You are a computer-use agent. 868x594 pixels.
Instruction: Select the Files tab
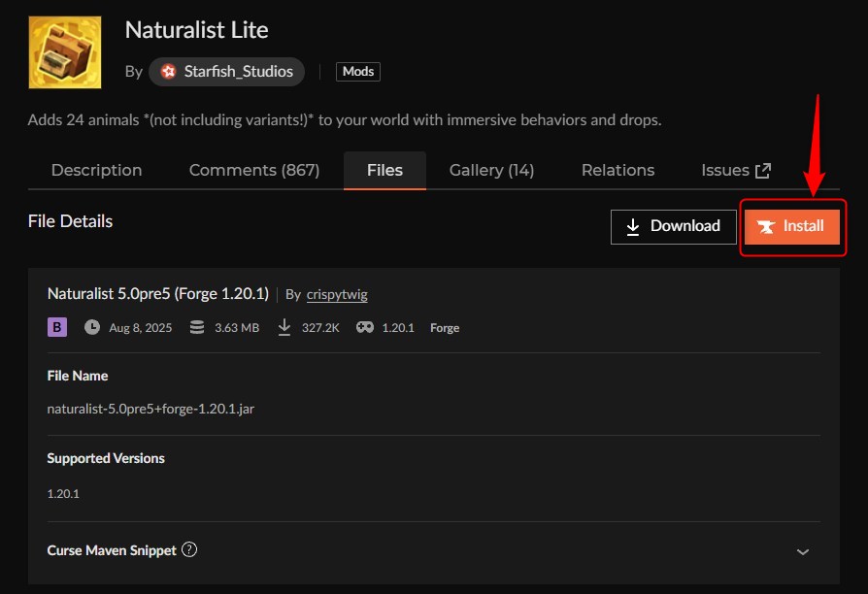384,170
